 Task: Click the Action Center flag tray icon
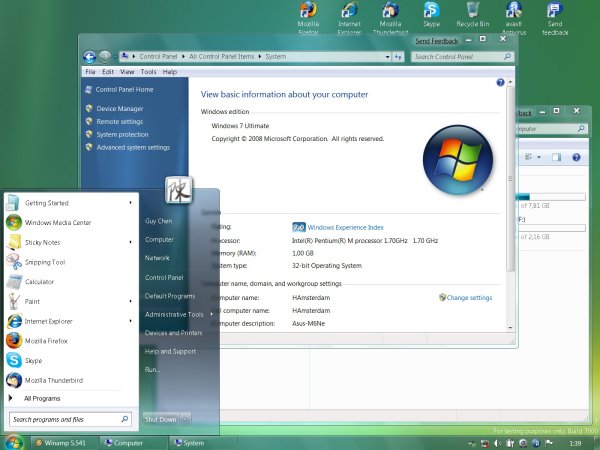(549, 443)
